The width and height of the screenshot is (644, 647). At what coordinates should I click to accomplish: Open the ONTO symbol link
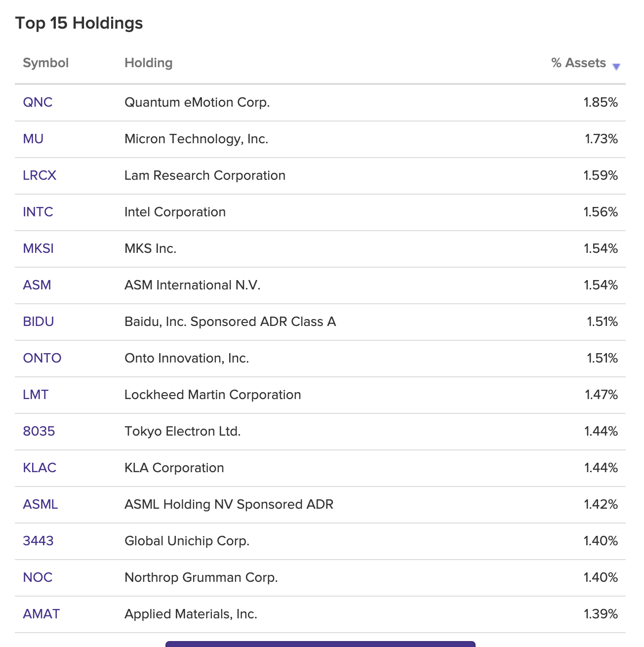(x=42, y=358)
